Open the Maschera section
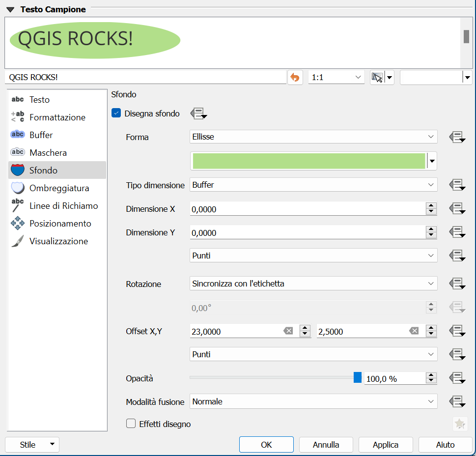Viewport: 476px width, 456px height. (x=57, y=152)
